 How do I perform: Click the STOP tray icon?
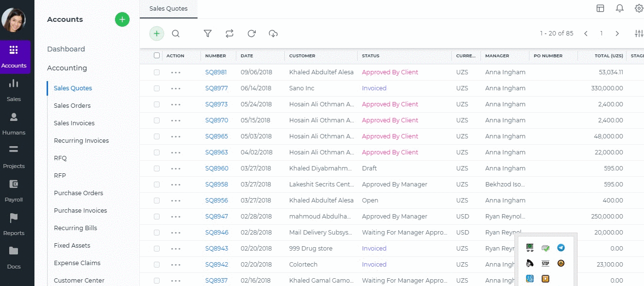click(545, 263)
